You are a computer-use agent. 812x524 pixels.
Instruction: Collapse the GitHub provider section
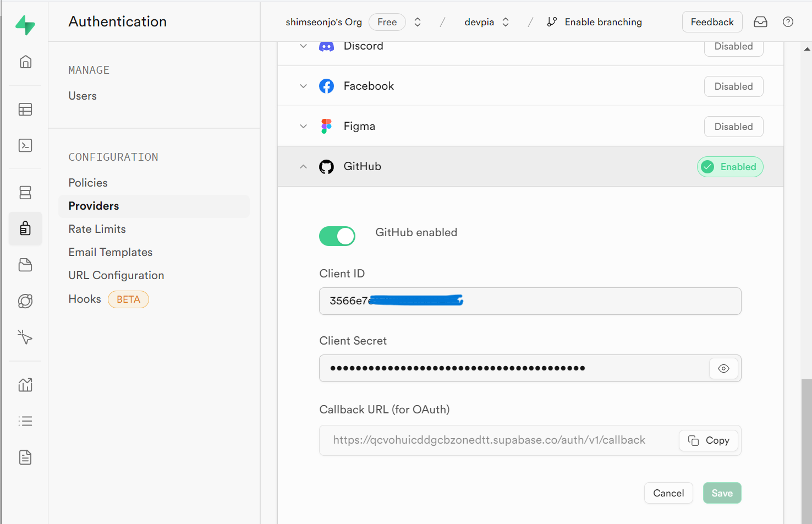pos(303,167)
